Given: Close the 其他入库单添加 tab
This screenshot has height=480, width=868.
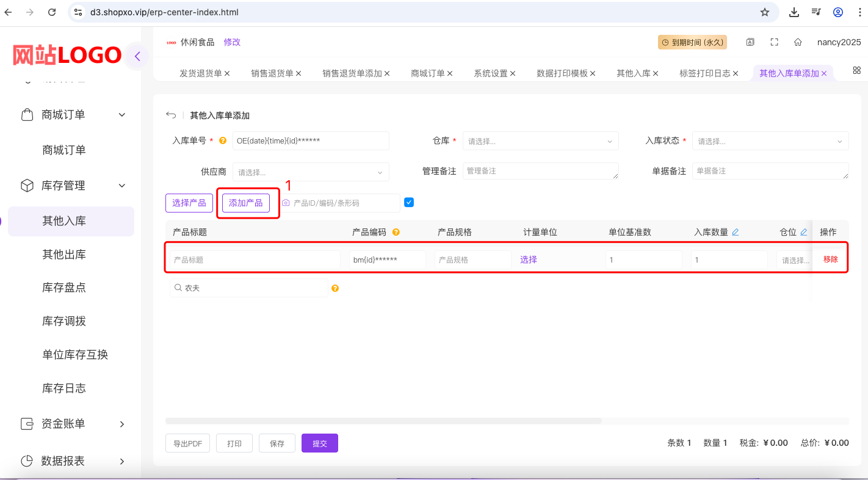Looking at the screenshot, I should point(824,73).
